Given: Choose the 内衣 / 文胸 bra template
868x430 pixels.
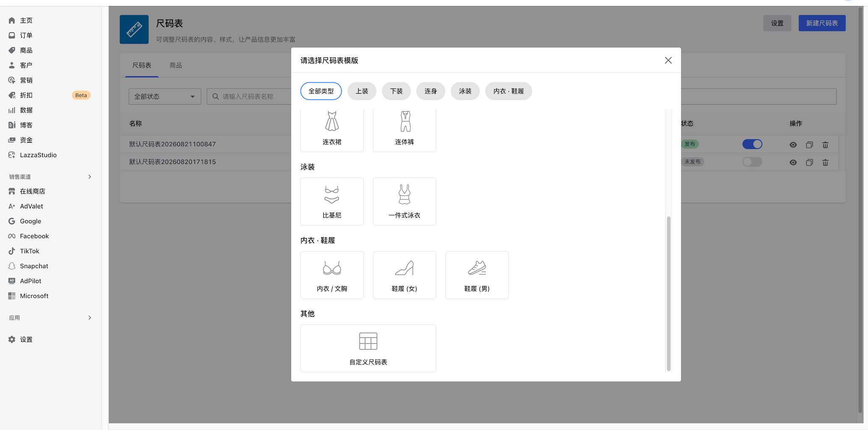Looking at the screenshot, I should coord(332,275).
